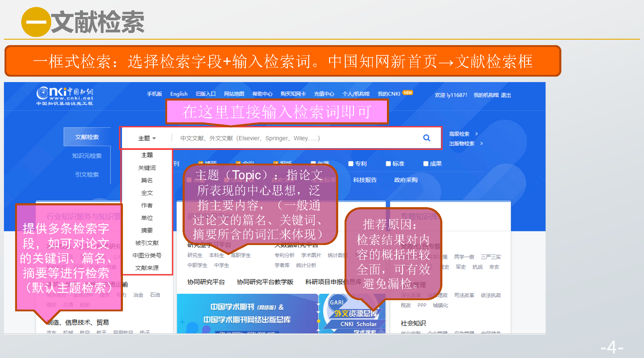Open 协同研究平台 link
This screenshot has width=644, height=358.
point(206,282)
